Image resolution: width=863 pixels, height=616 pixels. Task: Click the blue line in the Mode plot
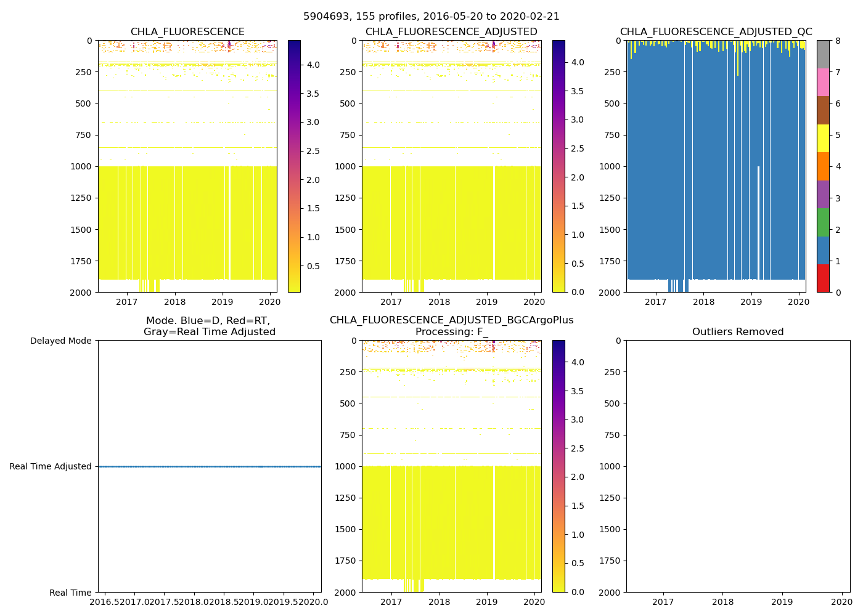tap(210, 466)
